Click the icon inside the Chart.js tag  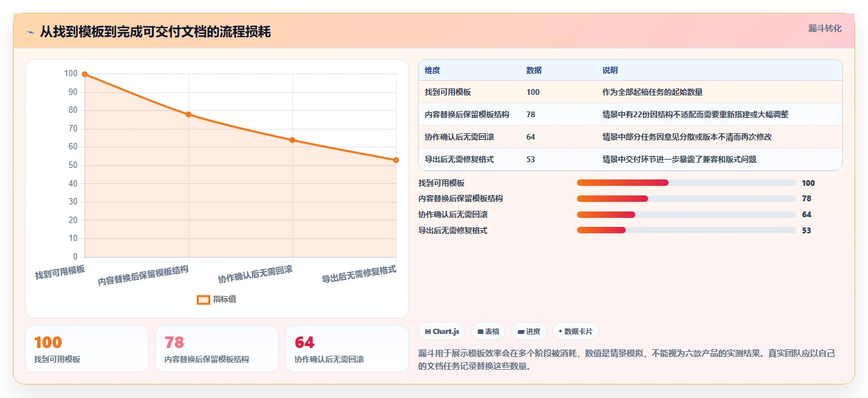pos(428,331)
